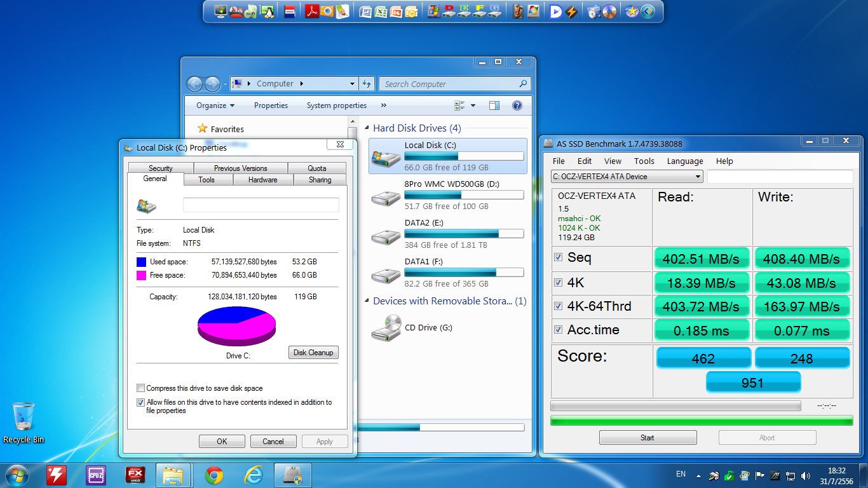Click the Linux penguin icon in the dock
The image size is (868, 488).
pyautogui.click(x=268, y=11)
